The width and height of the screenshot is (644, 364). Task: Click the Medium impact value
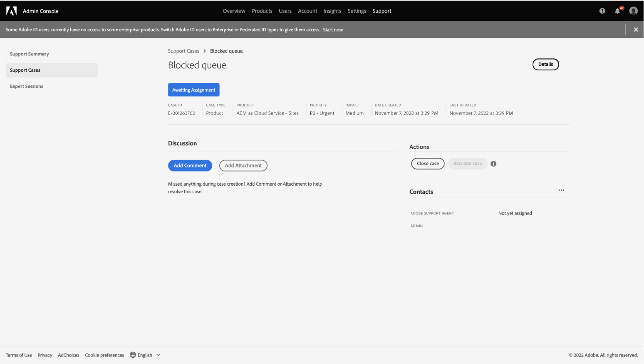(354, 113)
